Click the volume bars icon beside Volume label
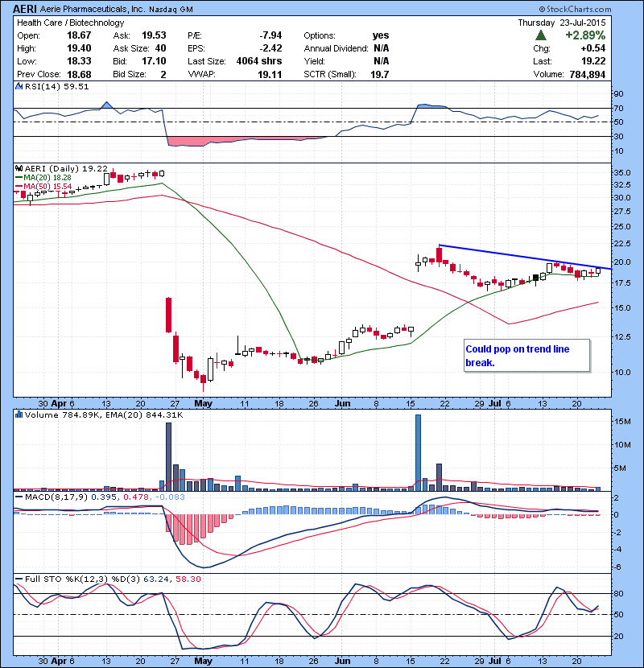Screen dimensions: 644x668 (19, 414)
